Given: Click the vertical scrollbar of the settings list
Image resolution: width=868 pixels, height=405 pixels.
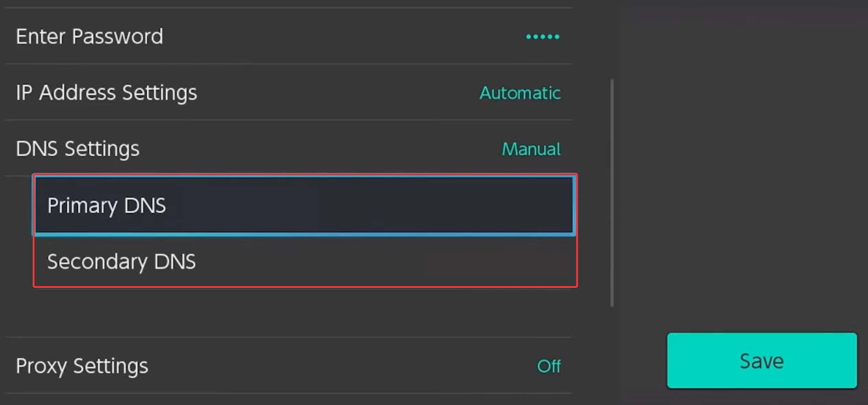Looking at the screenshot, I should pos(612,192).
